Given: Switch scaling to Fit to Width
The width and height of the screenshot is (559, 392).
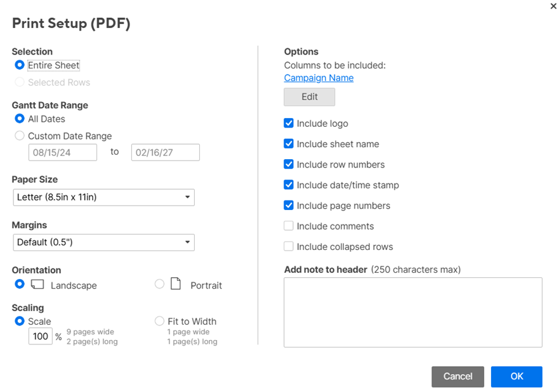Looking at the screenshot, I should pyautogui.click(x=159, y=321).
